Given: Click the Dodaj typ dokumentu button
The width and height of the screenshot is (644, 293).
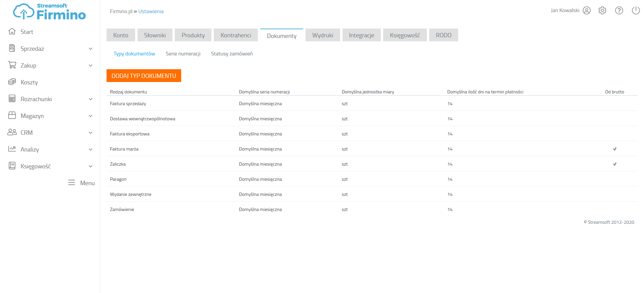Looking at the screenshot, I should (144, 76).
